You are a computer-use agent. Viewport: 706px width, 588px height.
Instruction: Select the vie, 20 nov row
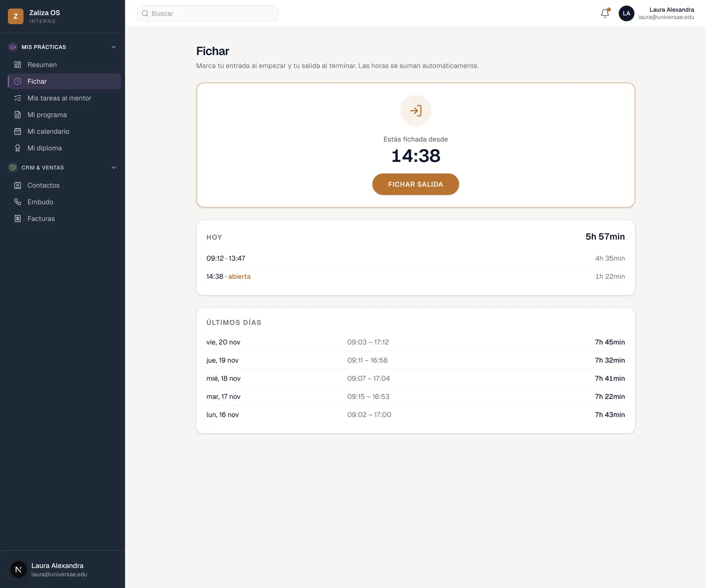[416, 342]
